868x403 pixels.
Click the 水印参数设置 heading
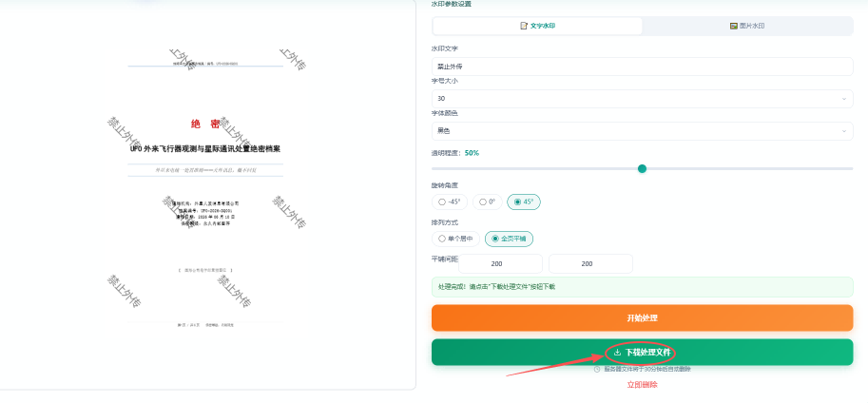[452, 4]
